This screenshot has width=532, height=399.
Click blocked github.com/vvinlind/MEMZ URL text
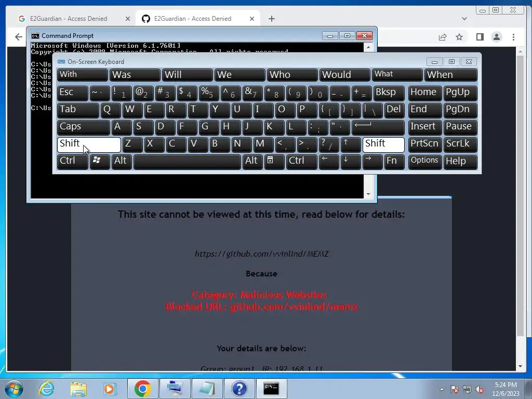262,254
